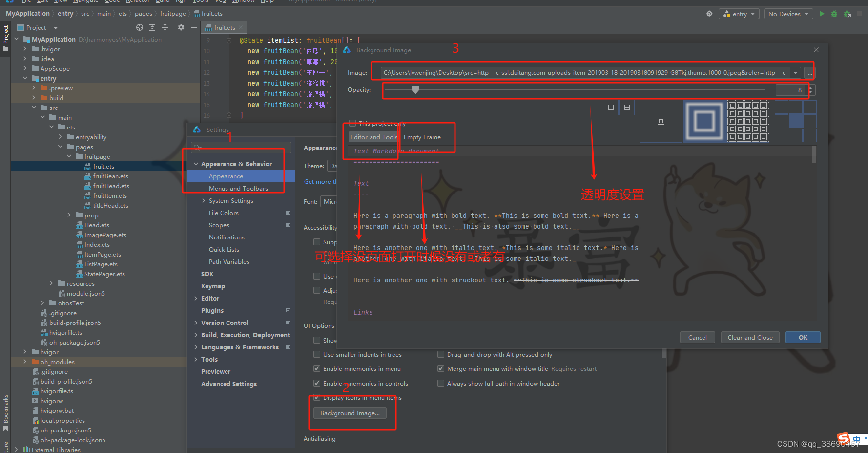Click the Opacity slider handle
This screenshot has width=868, height=453.
pos(415,90)
